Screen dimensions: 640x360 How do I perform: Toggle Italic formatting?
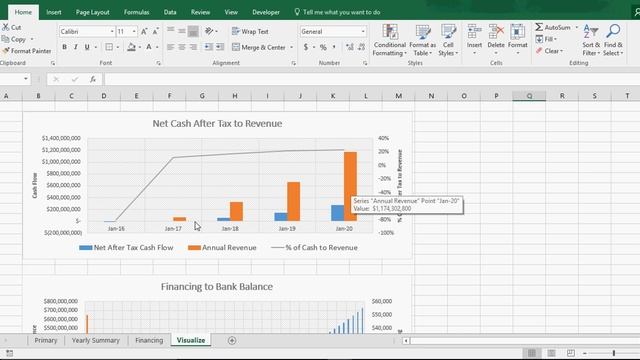(x=76, y=47)
